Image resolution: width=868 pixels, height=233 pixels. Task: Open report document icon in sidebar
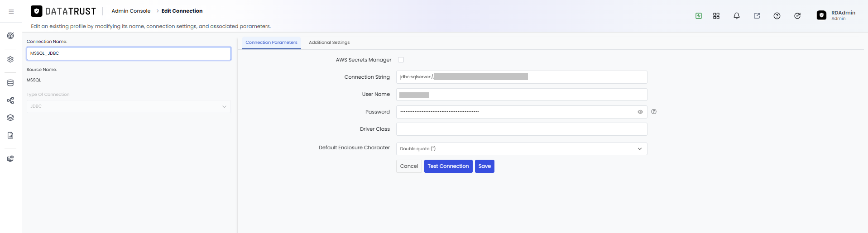(x=10, y=135)
